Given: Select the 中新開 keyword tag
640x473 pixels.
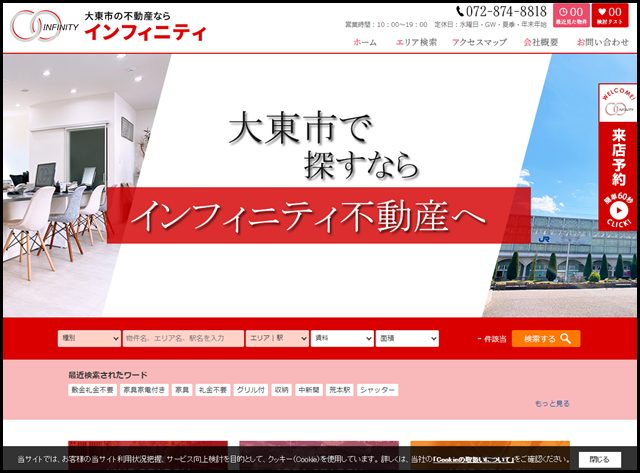Looking at the screenshot, I should [309, 390].
